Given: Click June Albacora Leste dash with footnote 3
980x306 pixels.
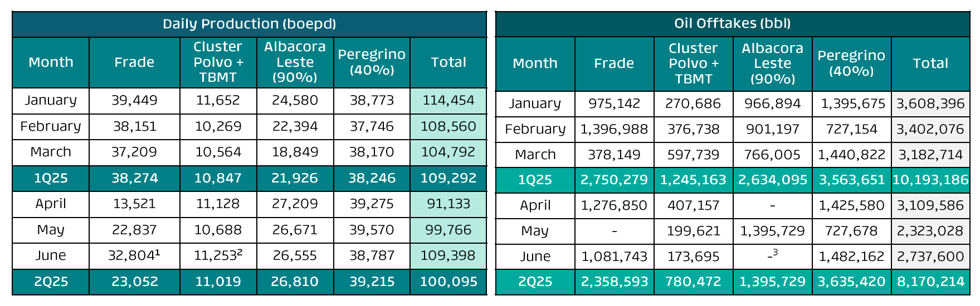Looking at the screenshot, I should (x=772, y=256).
